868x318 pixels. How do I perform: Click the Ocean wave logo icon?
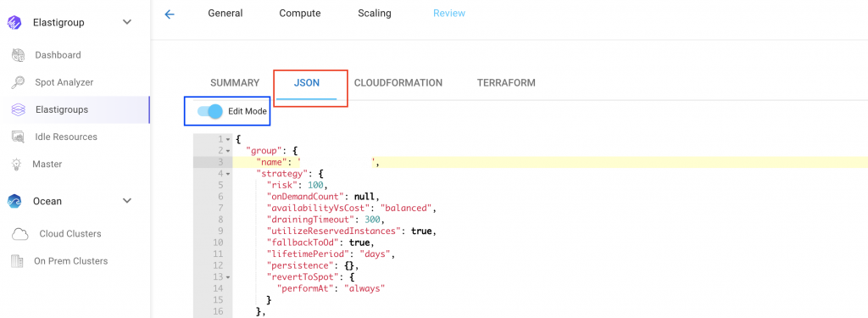pyautogui.click(x=14, y=201)
